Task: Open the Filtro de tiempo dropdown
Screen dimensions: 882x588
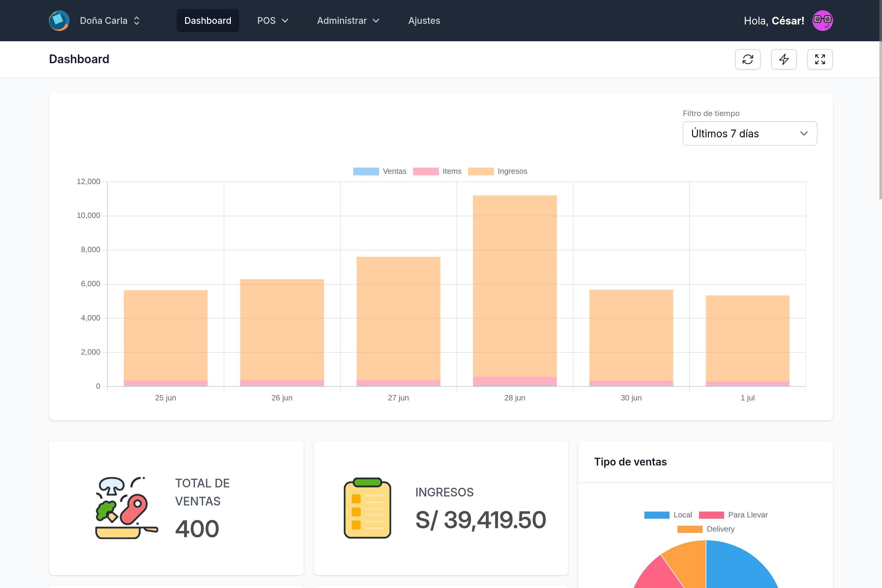Action: (750, 133)
